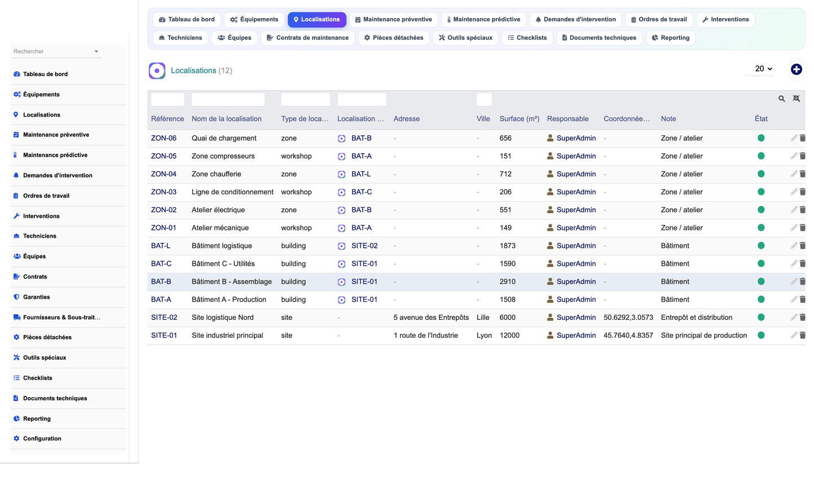Image resolution: width=814 pixels, height=504 pixels.
Task: Click trash icon for ZON-01 row
Action: (802, 228)
